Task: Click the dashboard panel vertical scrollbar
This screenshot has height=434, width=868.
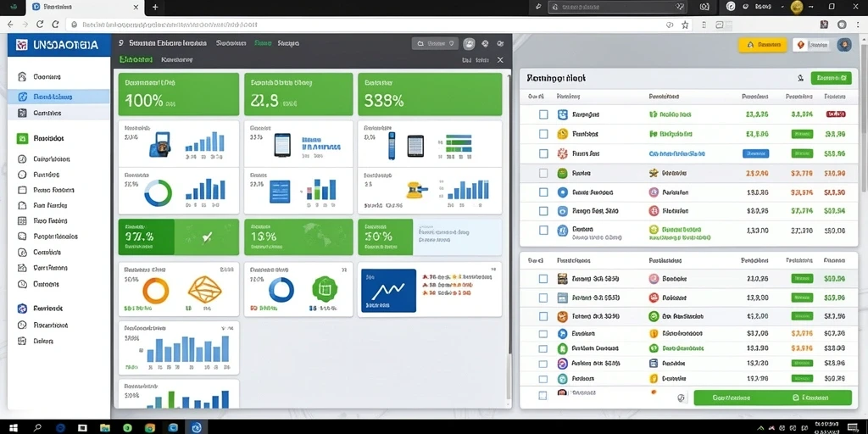Action: point(509,216)
